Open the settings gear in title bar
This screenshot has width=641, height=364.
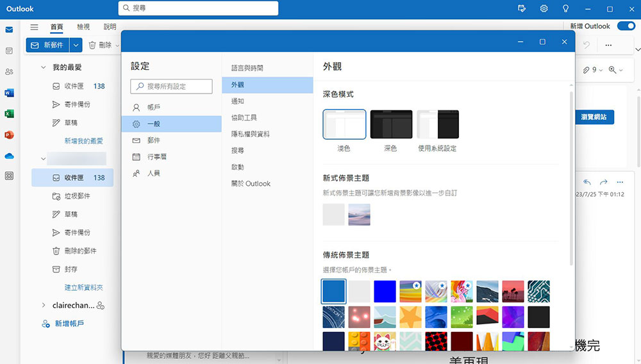[544, 8]
